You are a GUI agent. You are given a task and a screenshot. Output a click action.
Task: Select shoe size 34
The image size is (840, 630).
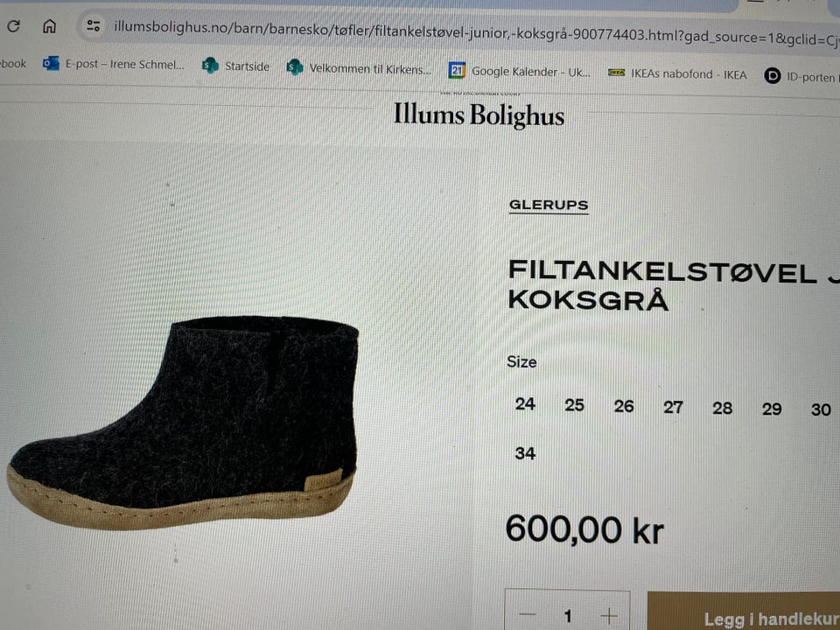coord(525,453)
